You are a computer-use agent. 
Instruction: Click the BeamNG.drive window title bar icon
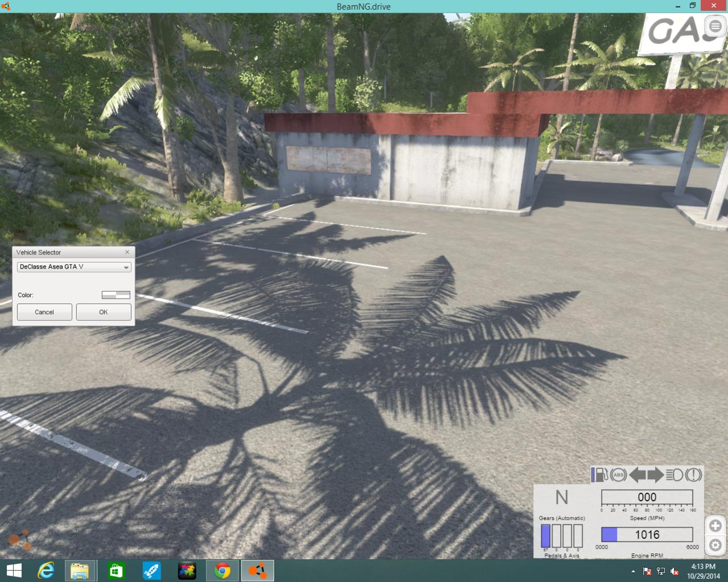[6, 6]
